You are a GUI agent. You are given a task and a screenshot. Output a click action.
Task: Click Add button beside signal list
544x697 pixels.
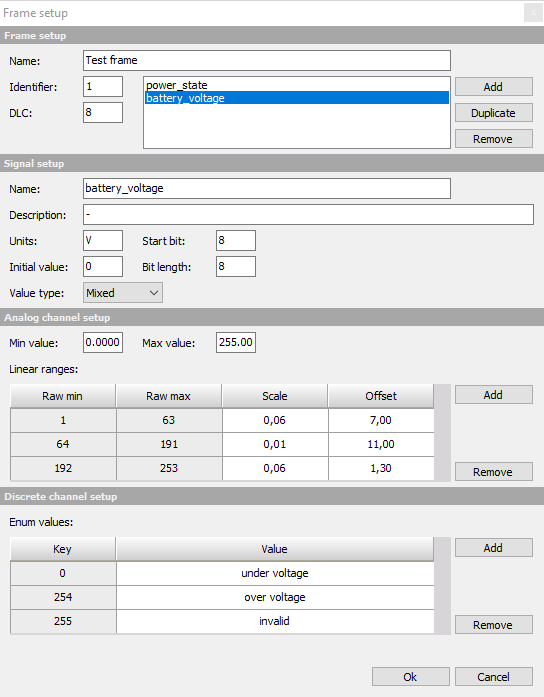tap(493, 87)
